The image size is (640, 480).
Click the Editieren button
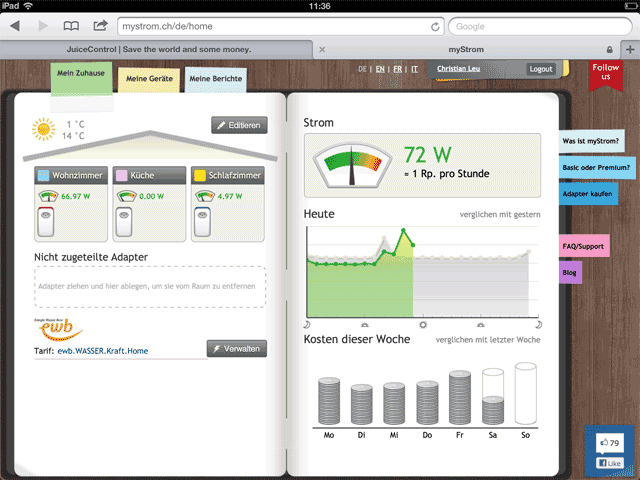(x=239, y=125)
